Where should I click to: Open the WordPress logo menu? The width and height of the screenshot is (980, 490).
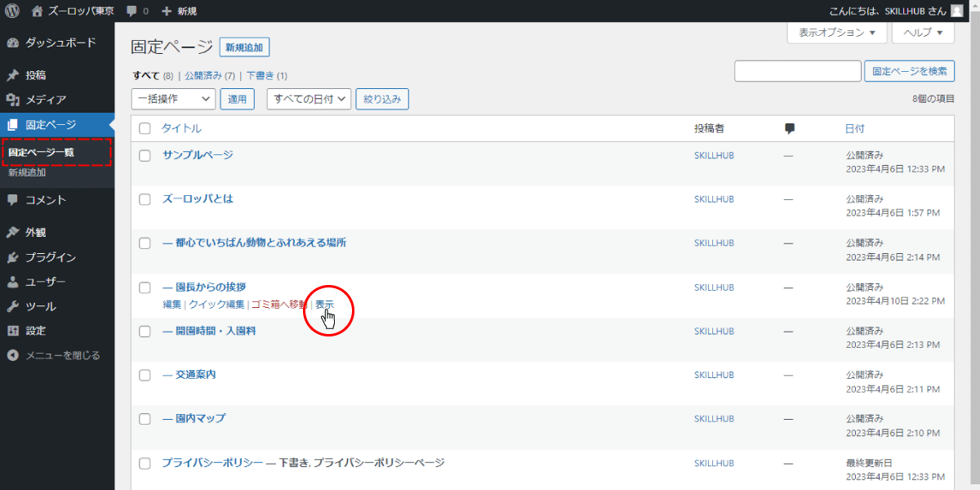[x=12, y=11]
